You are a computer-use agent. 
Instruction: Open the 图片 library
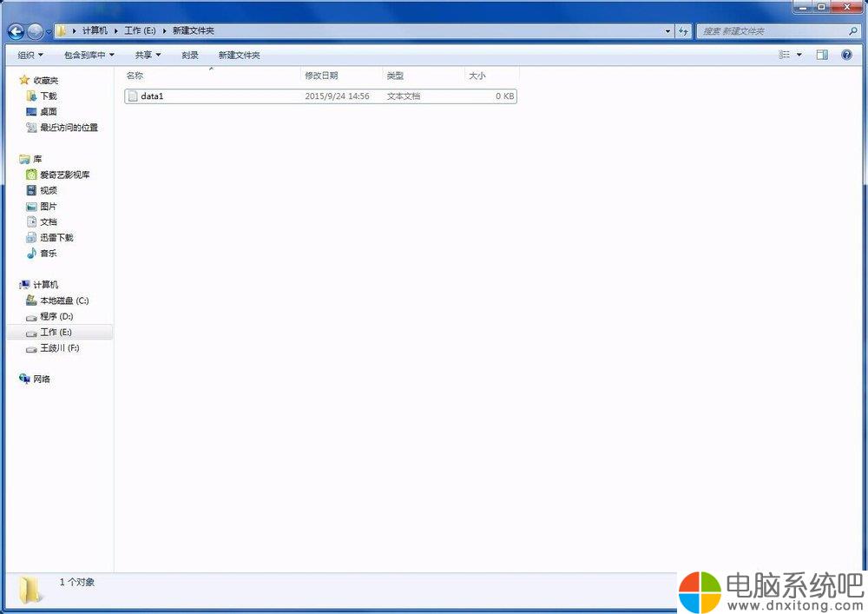[48, 207]
